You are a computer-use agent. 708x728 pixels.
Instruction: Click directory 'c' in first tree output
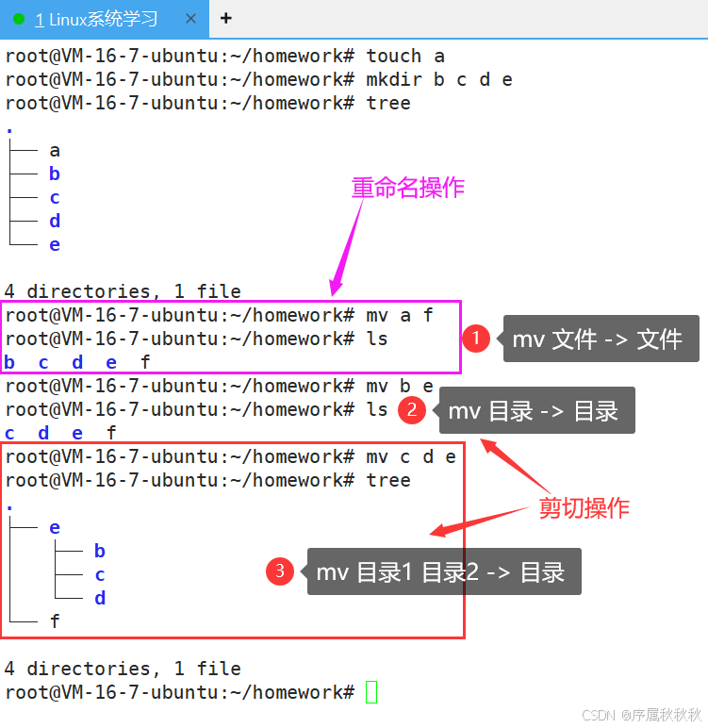55,198
